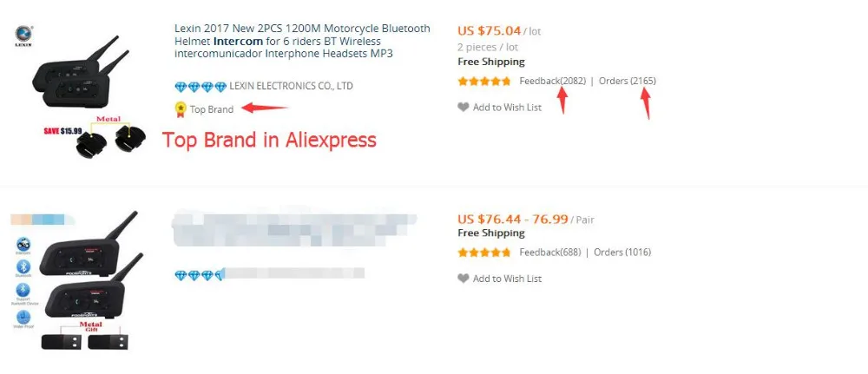Click the heart icon for the second product

[x=463, y=279]
